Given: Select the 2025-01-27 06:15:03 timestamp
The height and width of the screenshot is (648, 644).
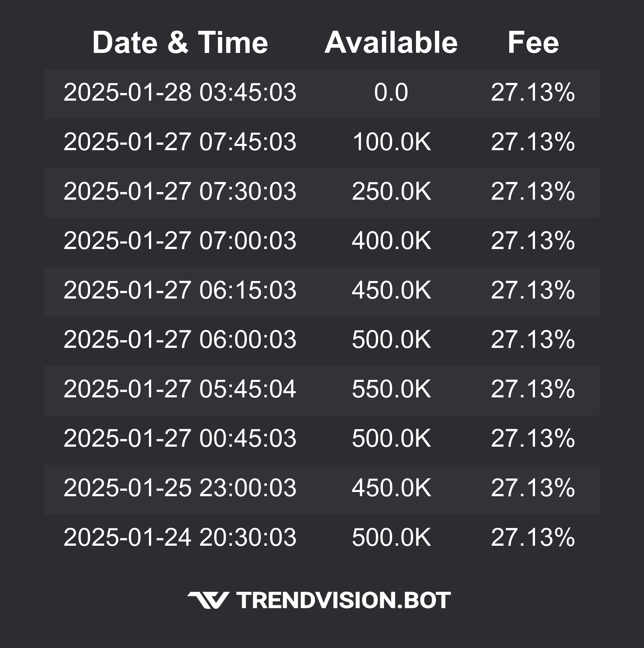Looking at the screenshot, I should click(180, 290).
